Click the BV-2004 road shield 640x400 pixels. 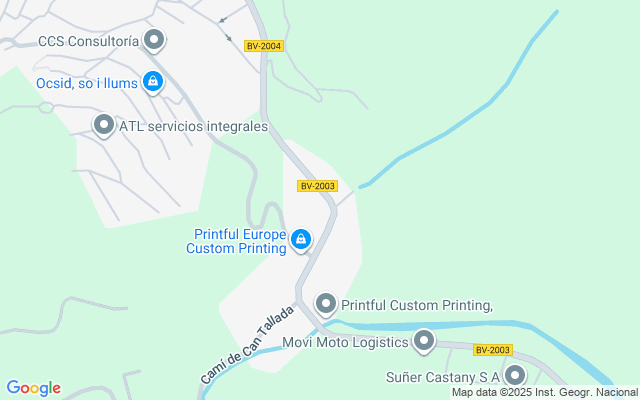tap(264, 46)
